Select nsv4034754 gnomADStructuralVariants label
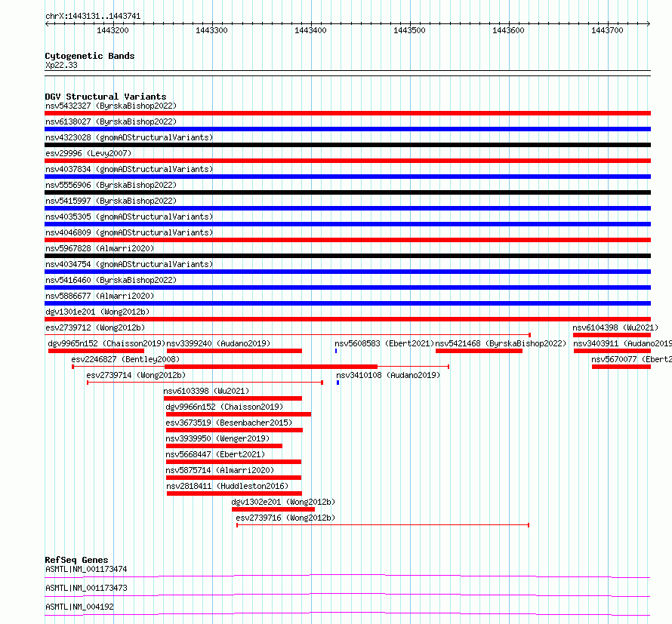The width and height of the screenshot is (672, 624). pyautogui.click(x=129, y=264)
